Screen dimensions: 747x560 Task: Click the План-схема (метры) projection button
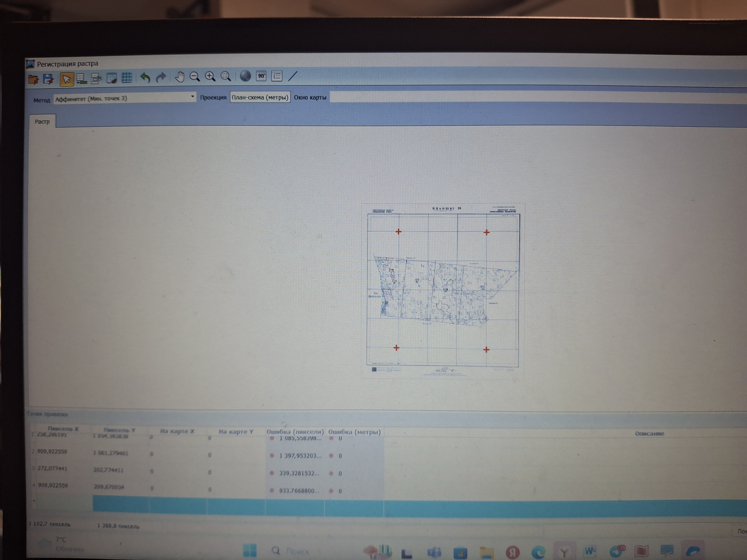260,97
